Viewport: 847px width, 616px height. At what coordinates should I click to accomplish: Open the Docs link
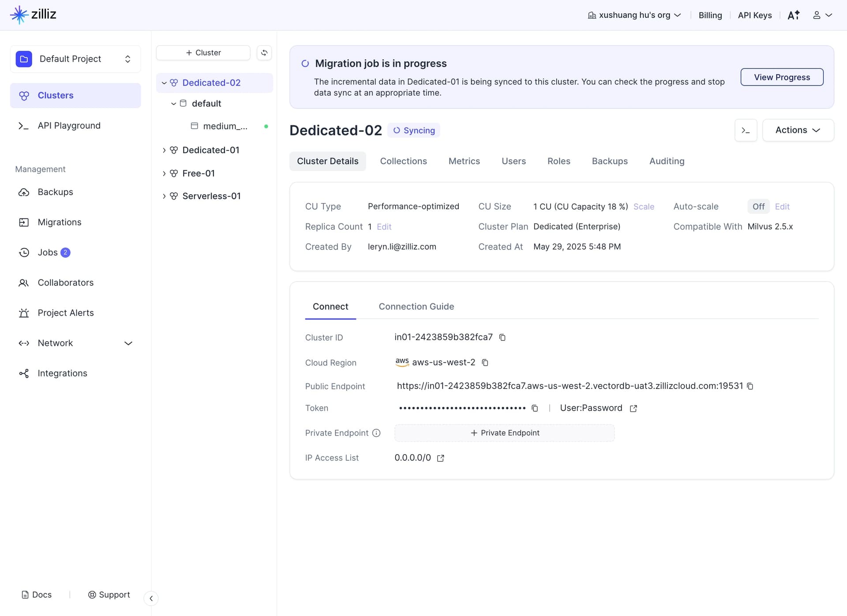[x=37, y=594]
